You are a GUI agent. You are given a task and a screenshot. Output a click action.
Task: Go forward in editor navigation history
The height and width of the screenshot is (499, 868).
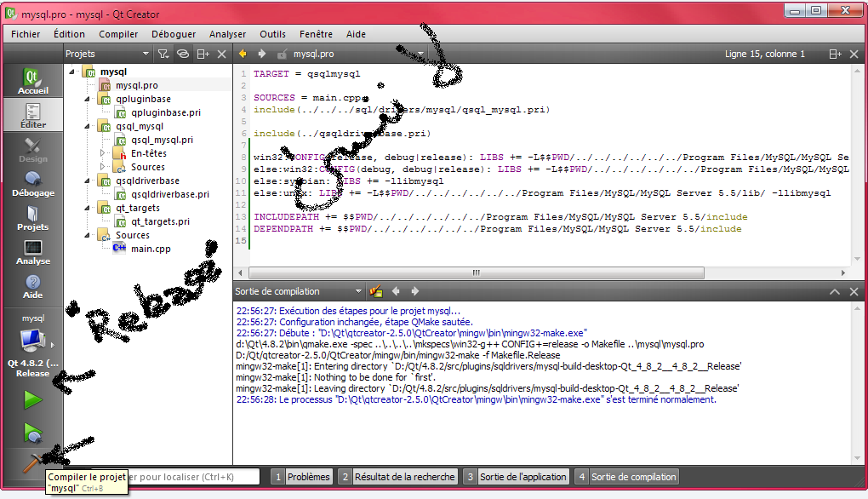click(262, 54)
